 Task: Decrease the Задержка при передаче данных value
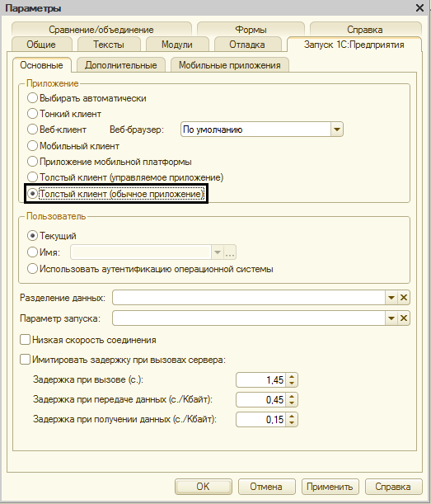coord(292,403)
